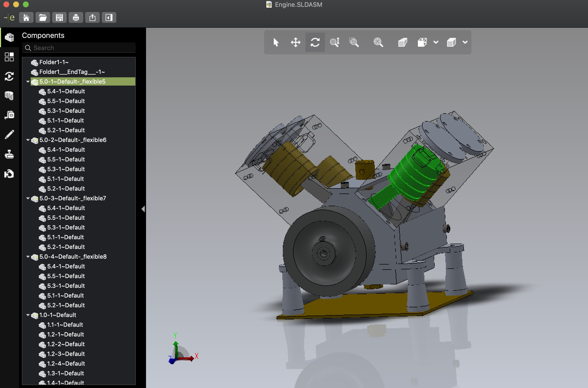This screenshot has width=588, height=388.
Task: Activate the zoom to fit icon
Action: tap(378, 42)
